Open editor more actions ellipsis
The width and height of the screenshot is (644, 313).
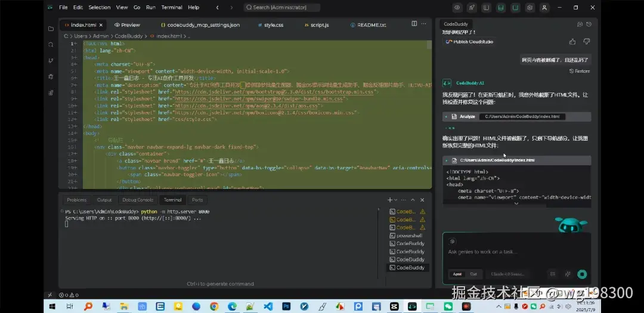[424, 24]
